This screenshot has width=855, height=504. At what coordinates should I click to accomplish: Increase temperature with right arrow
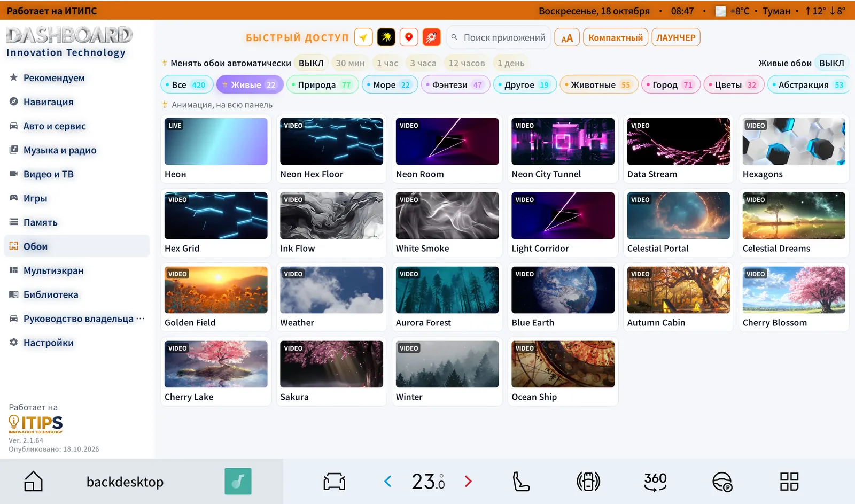pyautogui.click(x=468, y=482)
